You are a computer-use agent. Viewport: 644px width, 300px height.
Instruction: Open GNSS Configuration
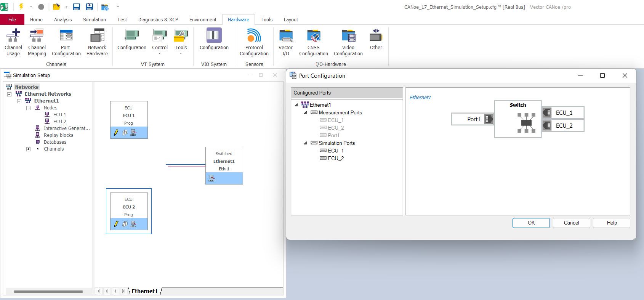313,42
